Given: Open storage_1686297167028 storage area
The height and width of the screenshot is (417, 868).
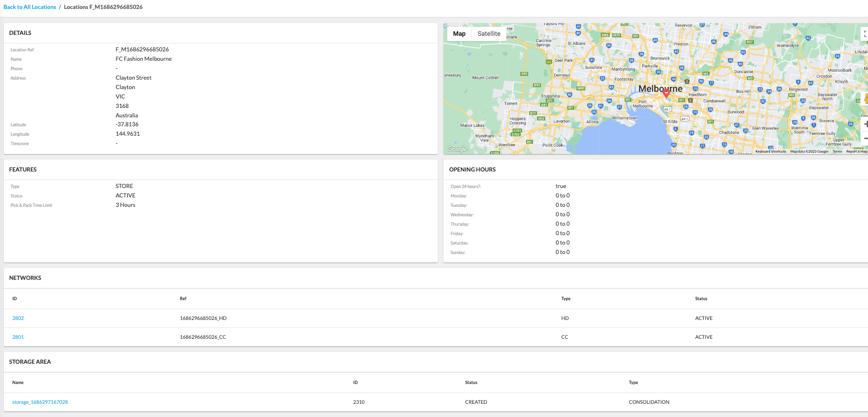Looking at the screenshot, I should coord(40,402).
